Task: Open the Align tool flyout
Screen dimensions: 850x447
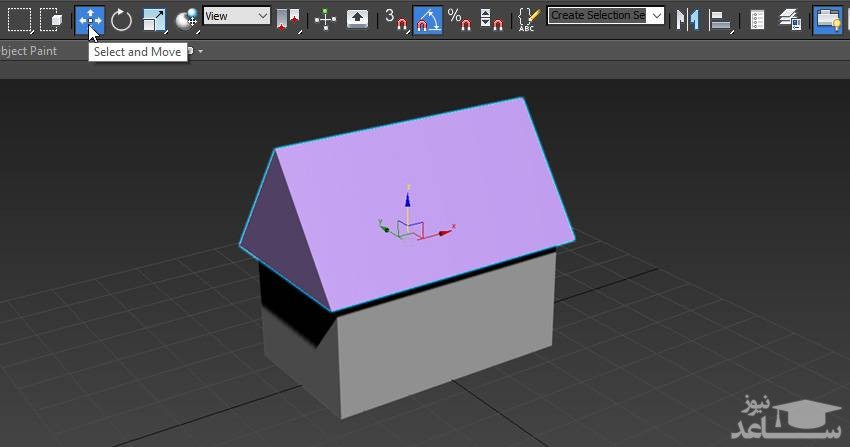Action: coord(720,18)
